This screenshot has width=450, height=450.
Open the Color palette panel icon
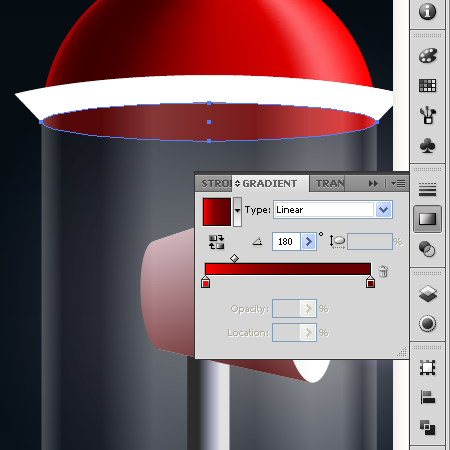pyautogui.click(x=427, y=55)
